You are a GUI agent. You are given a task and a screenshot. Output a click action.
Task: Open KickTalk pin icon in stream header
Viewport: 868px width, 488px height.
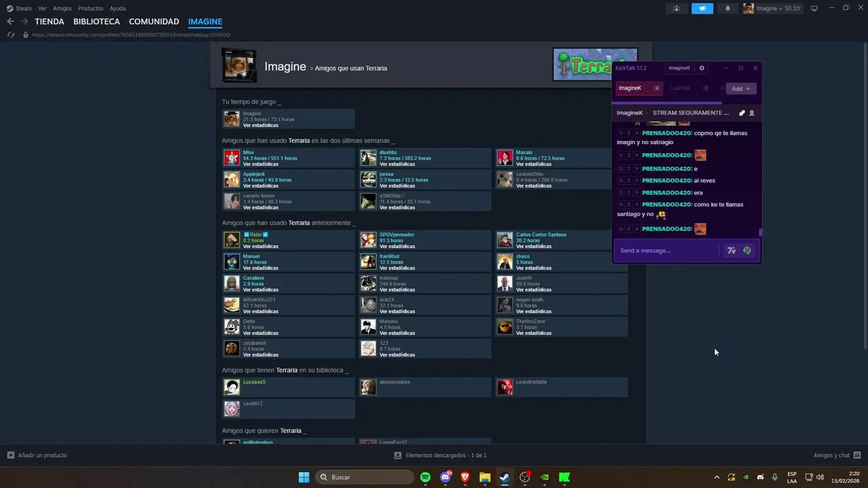coord(742,113)
